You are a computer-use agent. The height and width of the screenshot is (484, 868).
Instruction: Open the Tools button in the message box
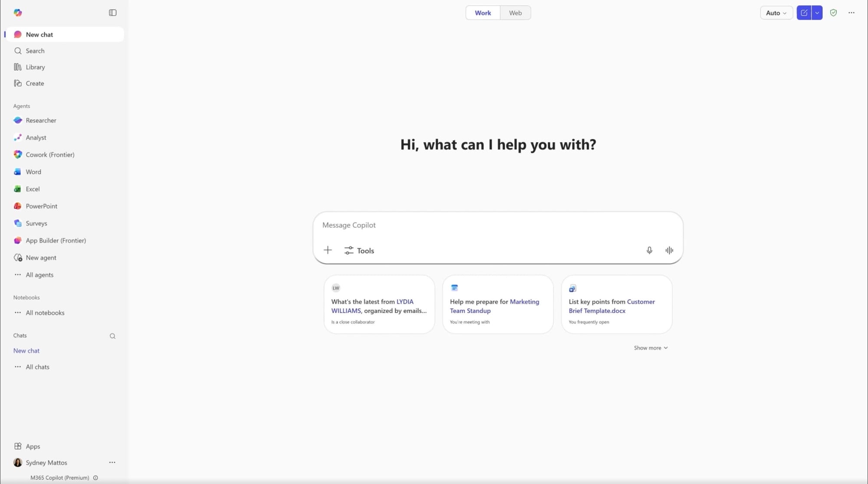click(359, 251)
